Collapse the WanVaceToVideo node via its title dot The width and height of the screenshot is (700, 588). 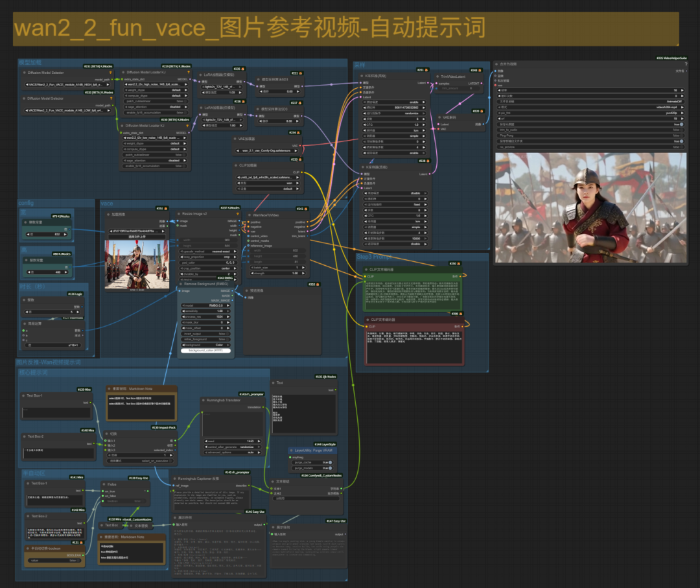tap(249, 215)
